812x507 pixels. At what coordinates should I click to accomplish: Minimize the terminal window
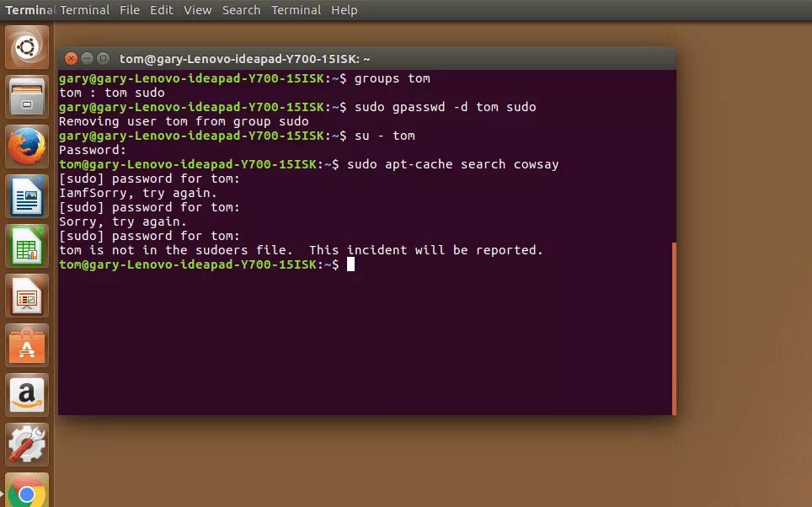point(87,58)
